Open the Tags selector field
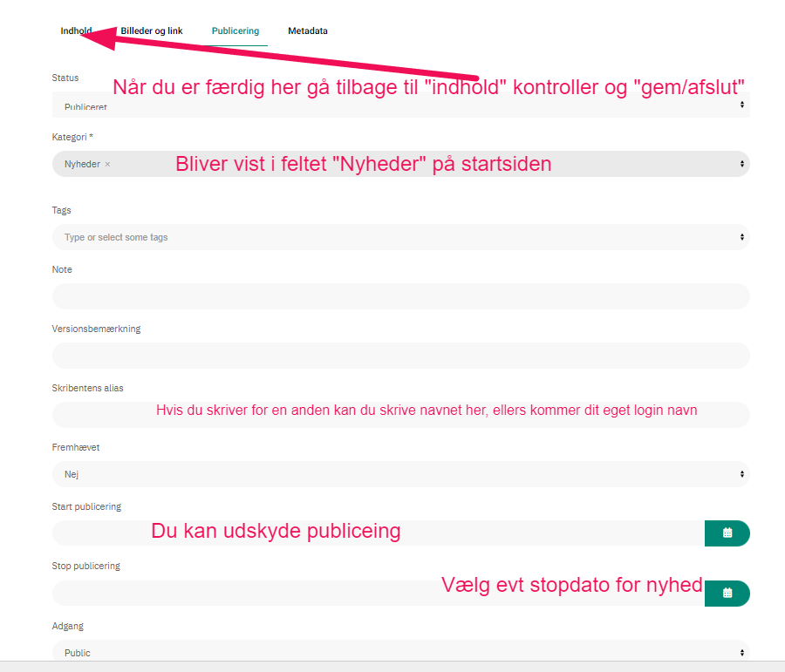The width and height of the screenshot is (785, 672). point(401,237)
